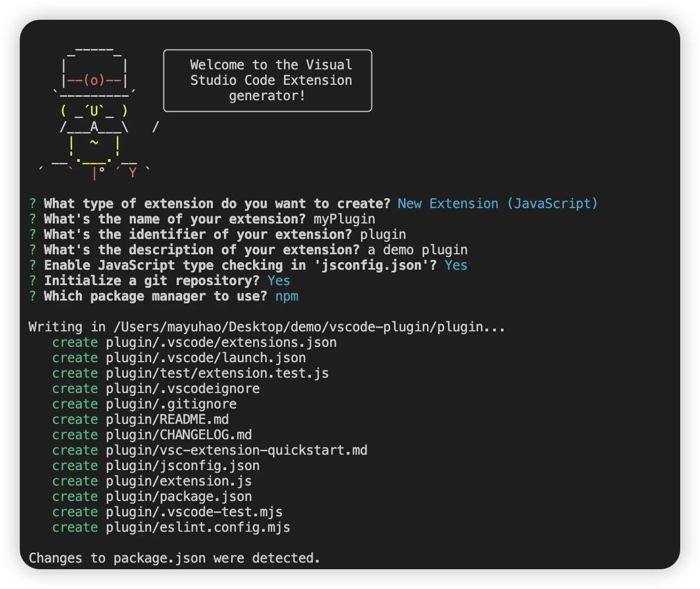
Task: Click the "Writing in /Users/mayuhao/Desktop..." path line
Action: 266,327
